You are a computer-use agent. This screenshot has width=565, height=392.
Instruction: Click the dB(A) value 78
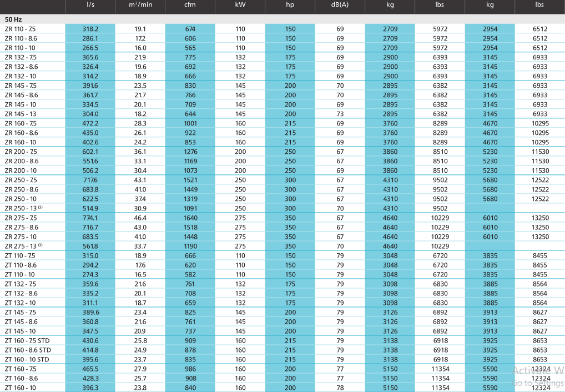pyautogui.click(x=340, y=388)
